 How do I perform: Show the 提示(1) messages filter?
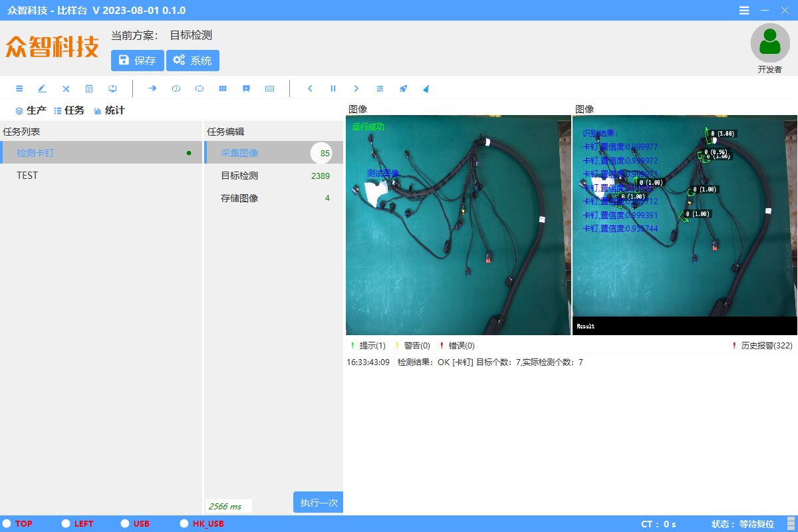click(x=368, y=346)
